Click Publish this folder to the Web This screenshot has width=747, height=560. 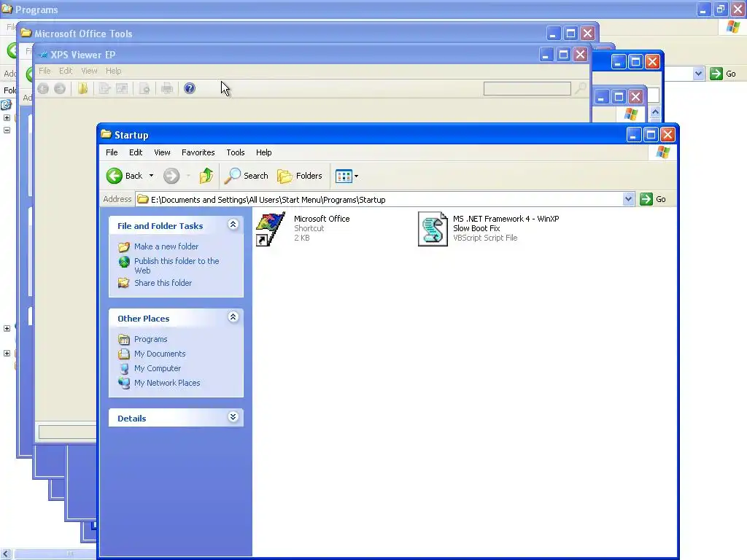(x=177, y=265)
